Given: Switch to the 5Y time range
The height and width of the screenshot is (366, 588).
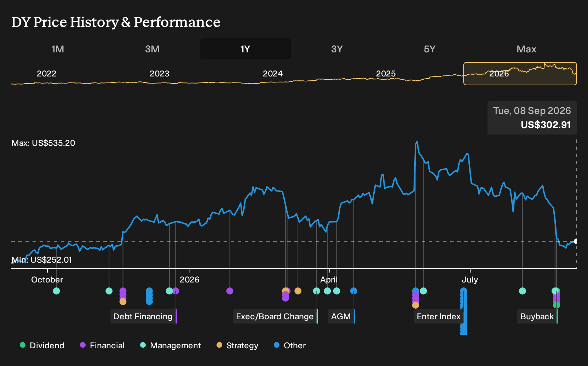Looking at the screenshot, I should 430,49.
